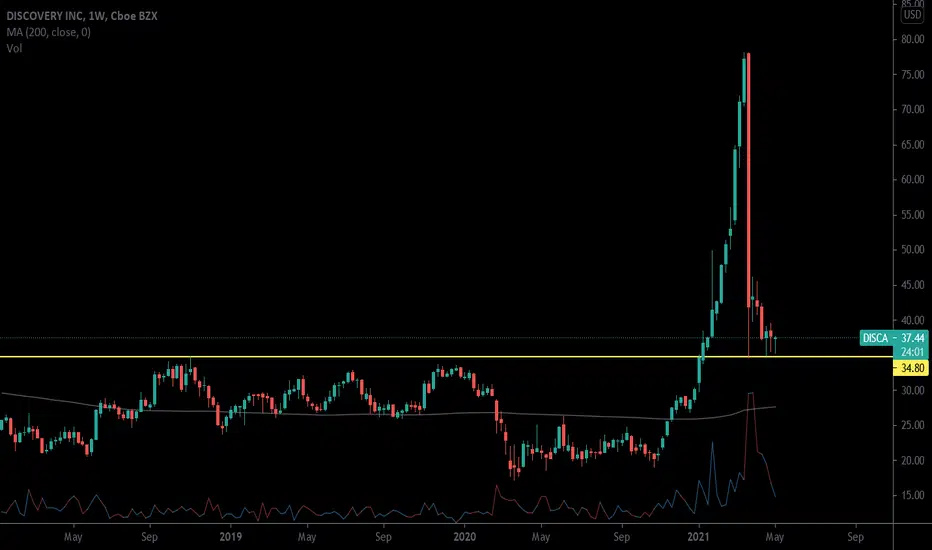This screenshot has width=932, height=550.
Task: Click the Sep label right of 2021
Action: pos(855,537)
